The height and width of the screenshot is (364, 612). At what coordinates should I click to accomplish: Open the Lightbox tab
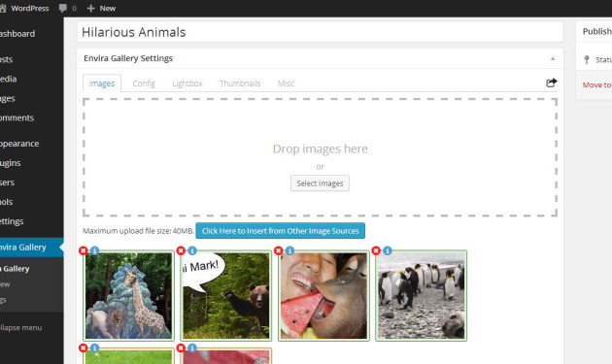pos(187,83)
